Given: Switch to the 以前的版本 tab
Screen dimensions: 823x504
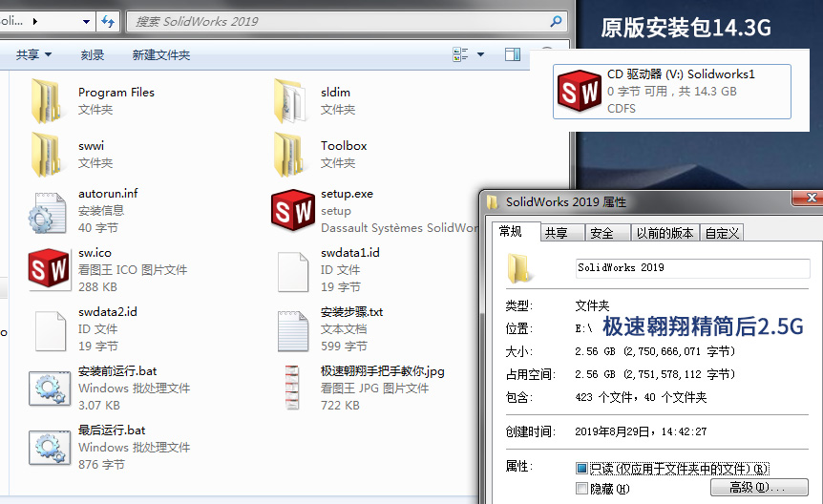Looking at the screenshot, I should tap(665, 233).
